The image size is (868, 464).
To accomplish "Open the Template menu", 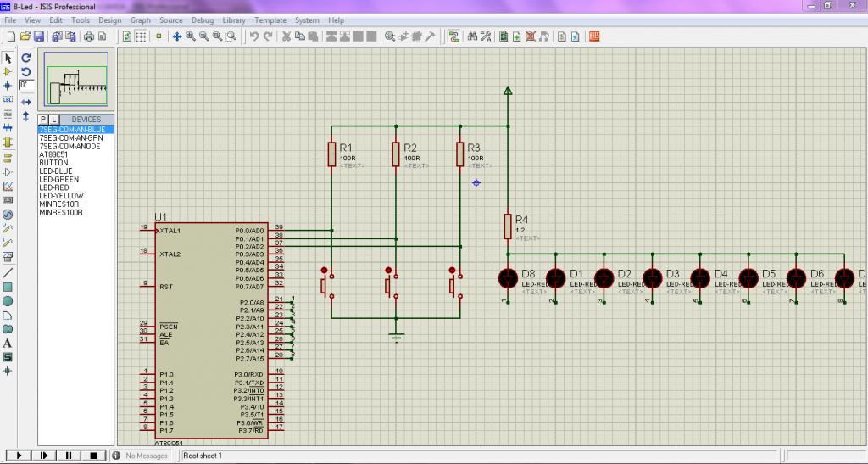I will (270, 20).
